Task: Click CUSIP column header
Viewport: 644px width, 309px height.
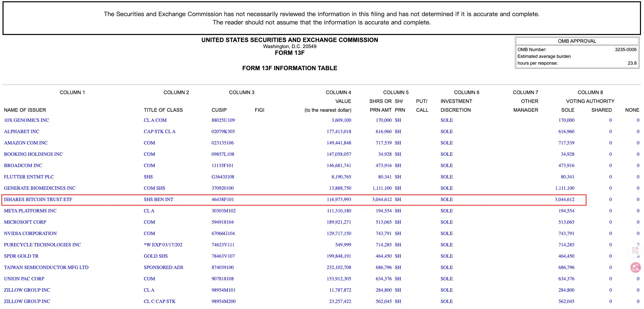Action: (219, 110)
